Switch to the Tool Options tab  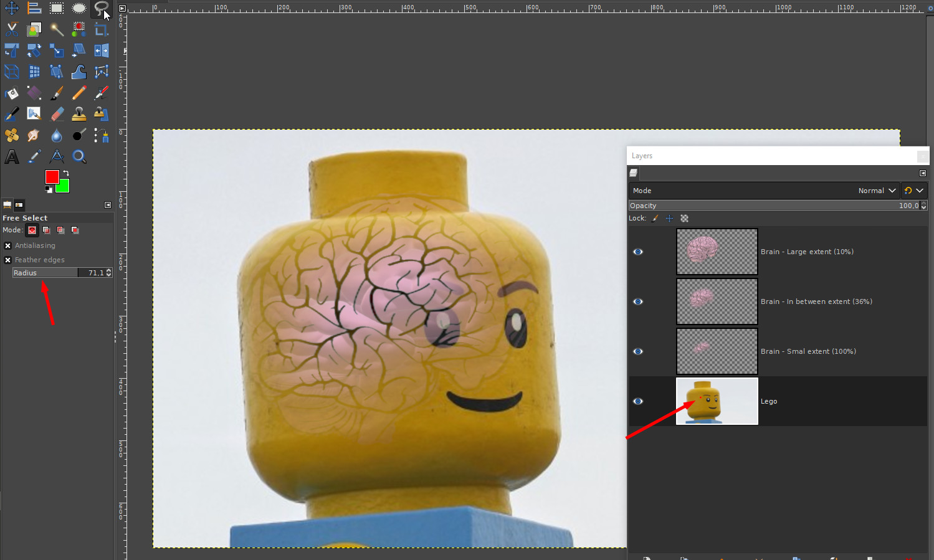click(7, 205)
